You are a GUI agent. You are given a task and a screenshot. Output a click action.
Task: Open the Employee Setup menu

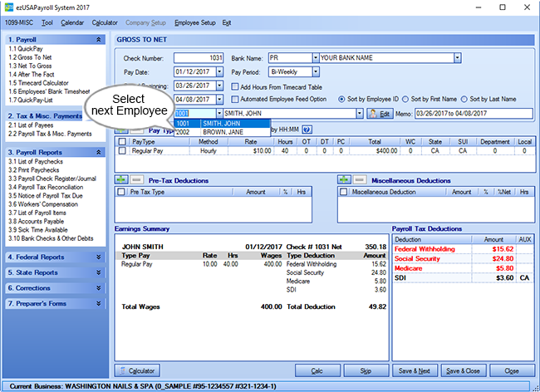pyautogui.click(x=196, y=23)
